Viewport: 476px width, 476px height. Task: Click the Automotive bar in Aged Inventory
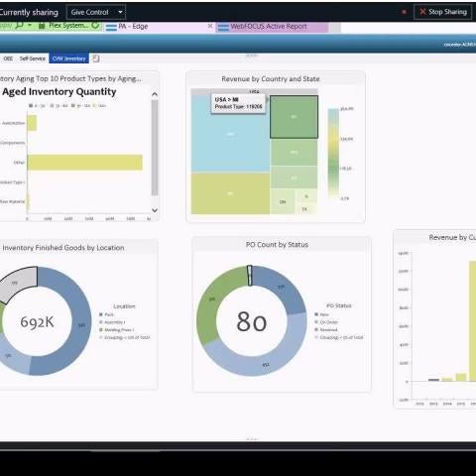click(32, 123)
